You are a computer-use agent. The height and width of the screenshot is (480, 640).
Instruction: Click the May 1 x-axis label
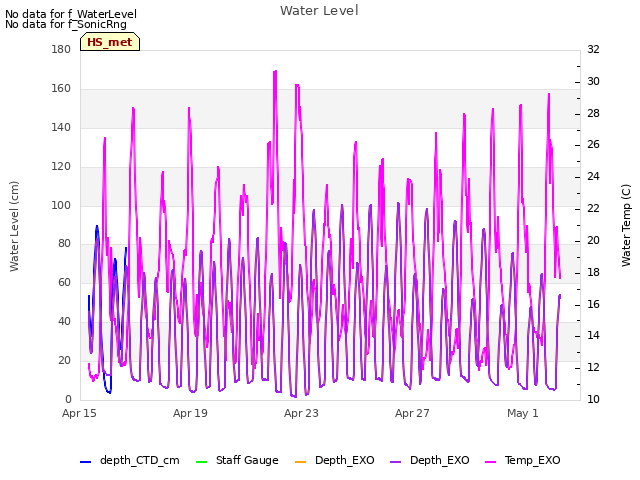(x=523, y=413)
